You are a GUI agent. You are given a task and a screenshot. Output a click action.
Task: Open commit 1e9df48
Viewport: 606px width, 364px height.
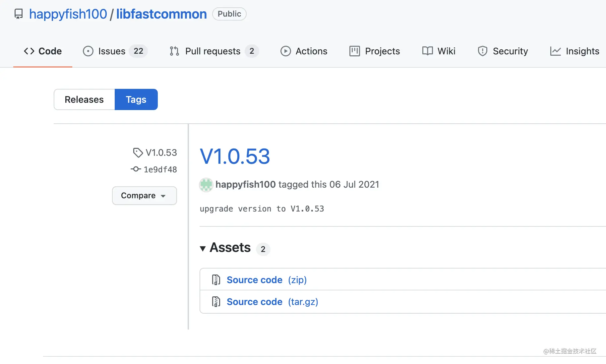pos(160,169)
